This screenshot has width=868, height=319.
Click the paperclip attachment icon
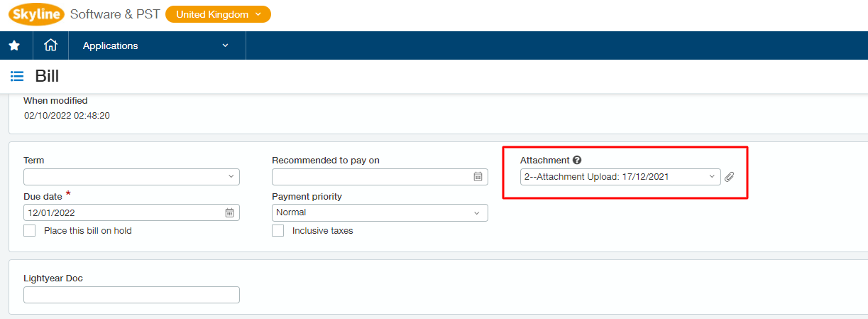(x=729, y=177)
